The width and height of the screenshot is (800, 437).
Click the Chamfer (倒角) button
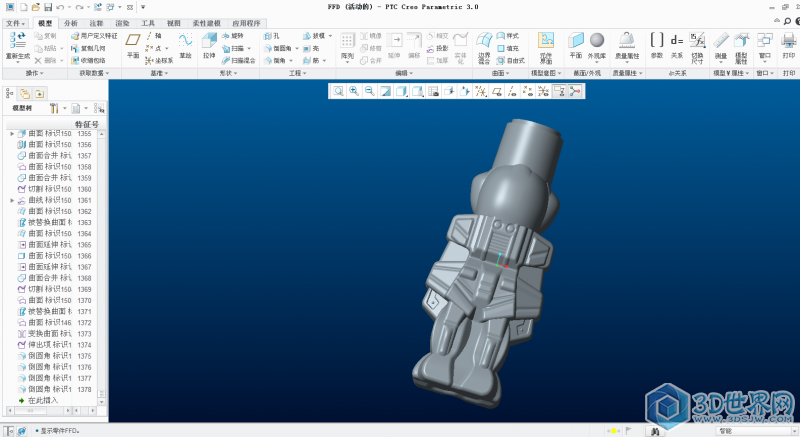274,60
